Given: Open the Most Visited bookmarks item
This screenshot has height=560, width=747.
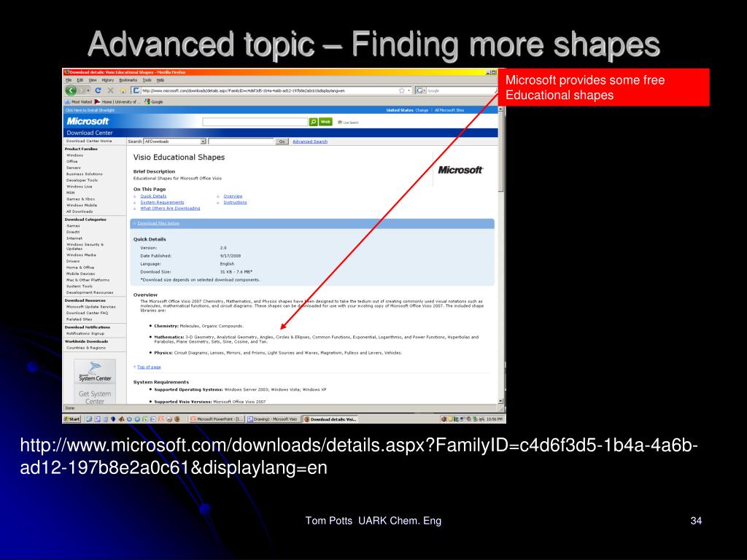Looking at the screenshot, I should coord(79,101).
